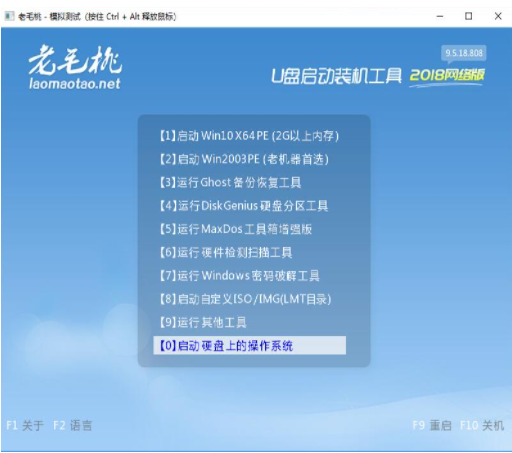Click F2 Language option

point(72,425)
